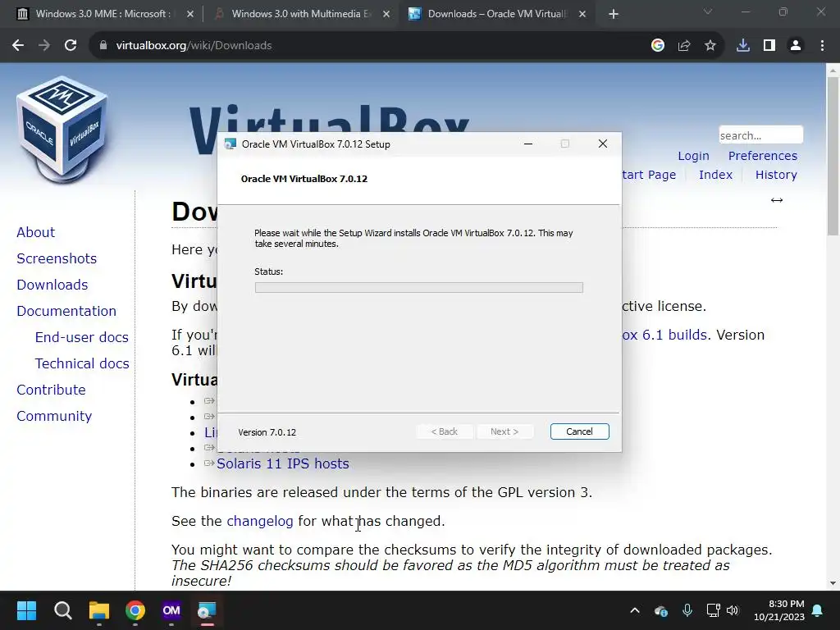
Task: Open Documentation in the sidebar
Action: point(66,311)
